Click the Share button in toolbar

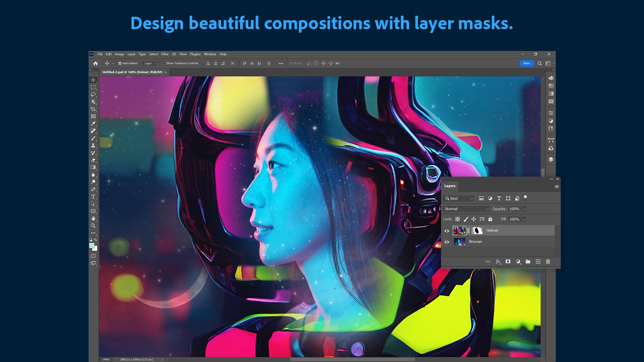tap(527, 63)
